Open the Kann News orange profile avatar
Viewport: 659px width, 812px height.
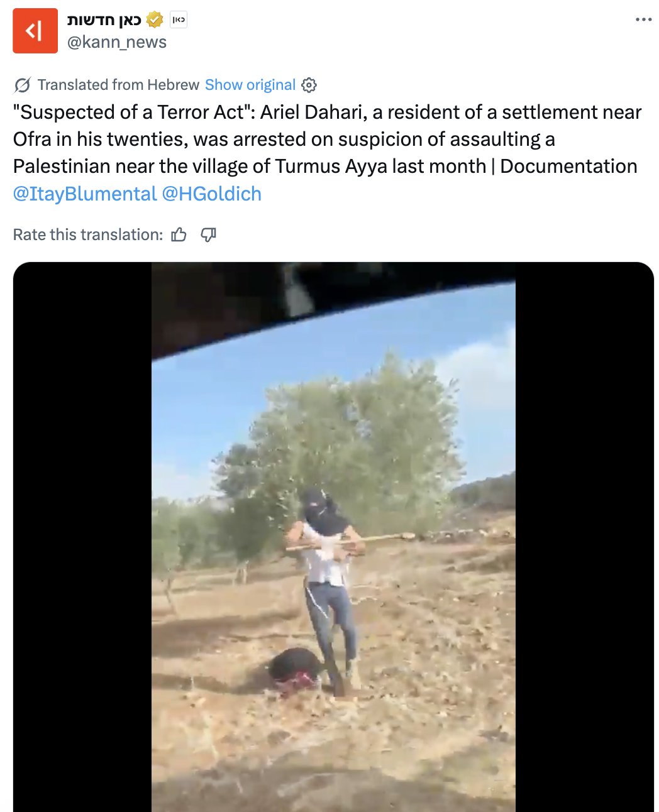tap(35, 31)
